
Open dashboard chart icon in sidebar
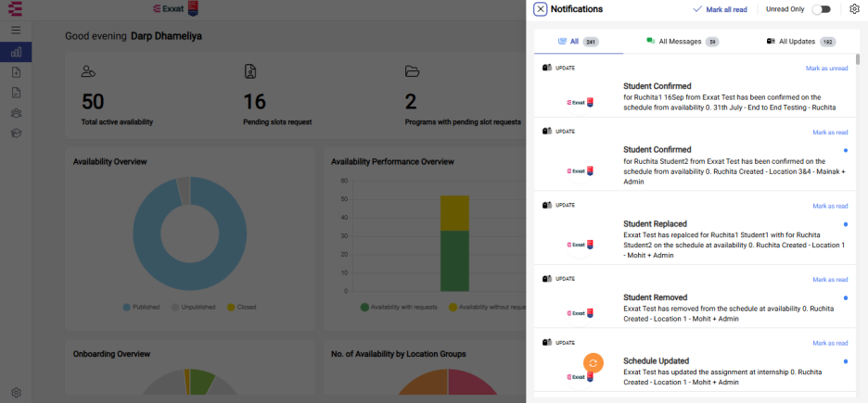coord(16,52)
